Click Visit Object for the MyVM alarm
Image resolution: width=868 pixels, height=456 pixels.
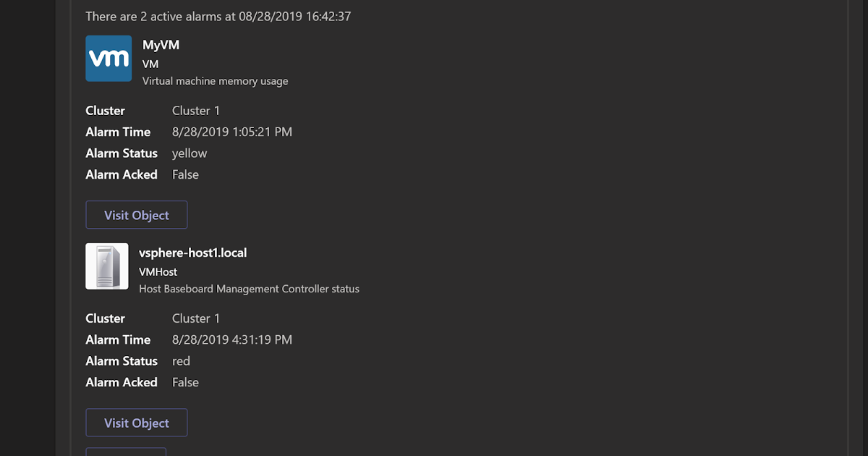pos(136,214)
